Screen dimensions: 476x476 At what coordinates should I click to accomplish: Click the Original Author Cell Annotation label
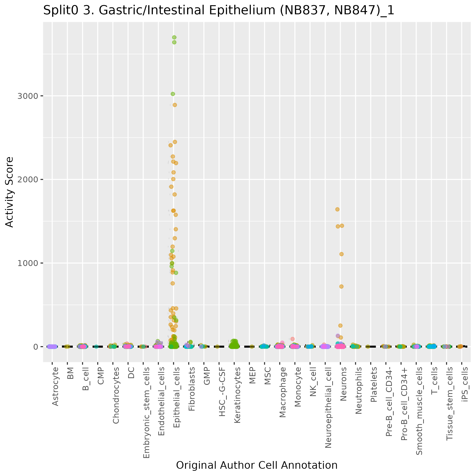(x=257, y=465)
